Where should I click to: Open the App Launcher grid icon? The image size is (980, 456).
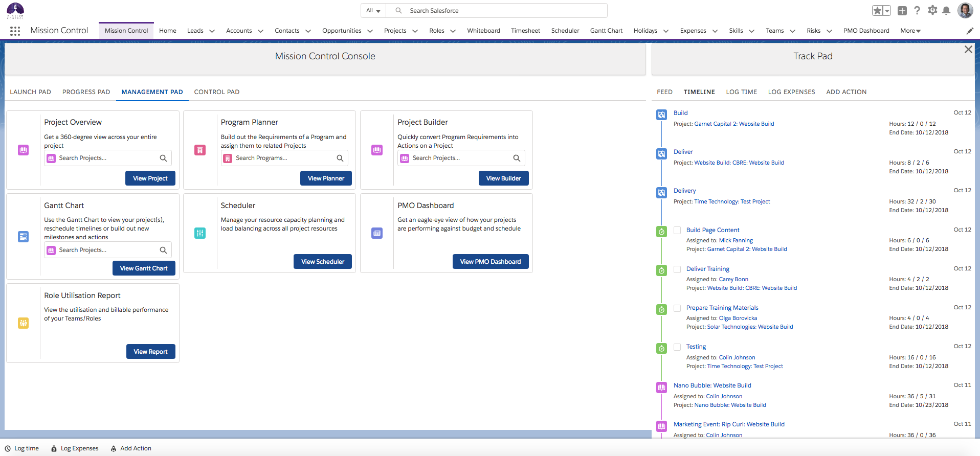15,31
